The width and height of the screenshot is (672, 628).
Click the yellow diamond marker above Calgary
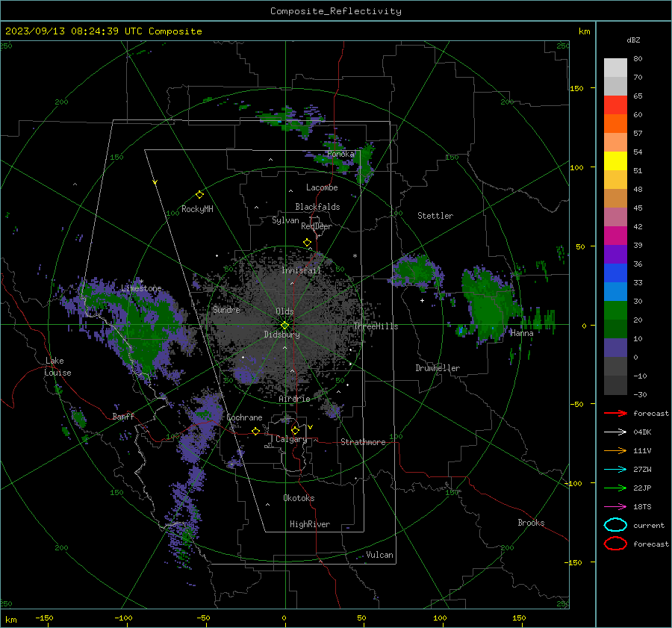pyautogui.click(x=295, y=430)
